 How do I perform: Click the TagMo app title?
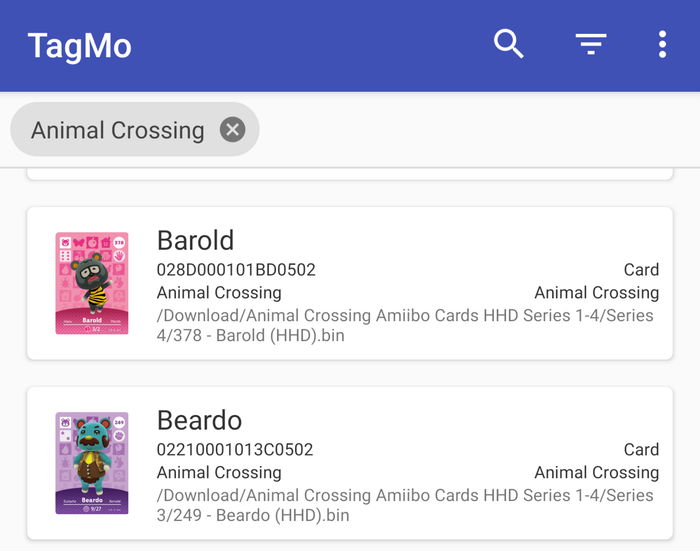coord(79,46)
